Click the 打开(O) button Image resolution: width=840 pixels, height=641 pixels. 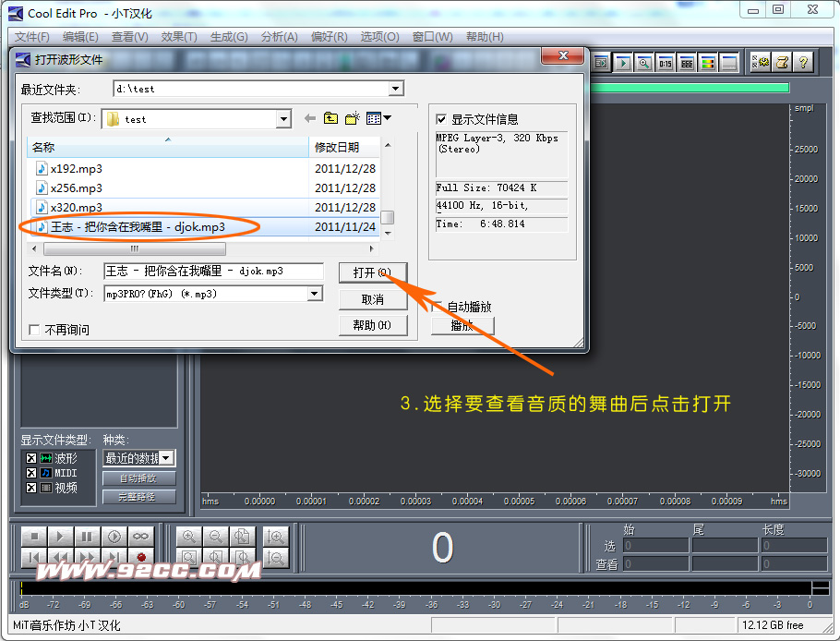pyautogui.click(x=372, y=272)
